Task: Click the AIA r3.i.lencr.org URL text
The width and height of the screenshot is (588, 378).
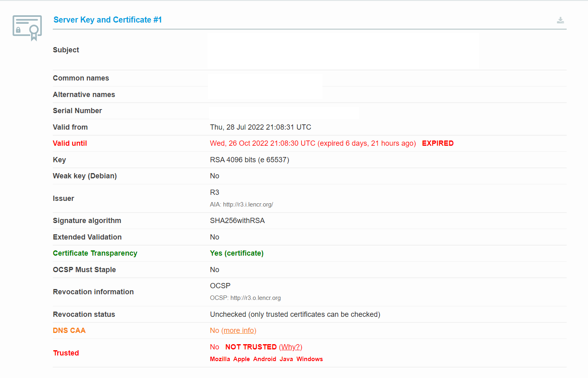Action: (248, 204)
